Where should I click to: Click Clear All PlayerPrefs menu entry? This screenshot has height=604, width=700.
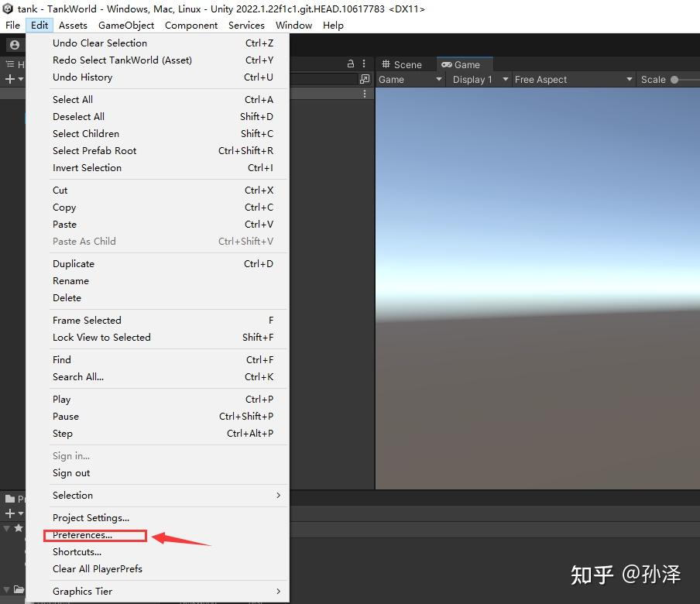[98, 569]
